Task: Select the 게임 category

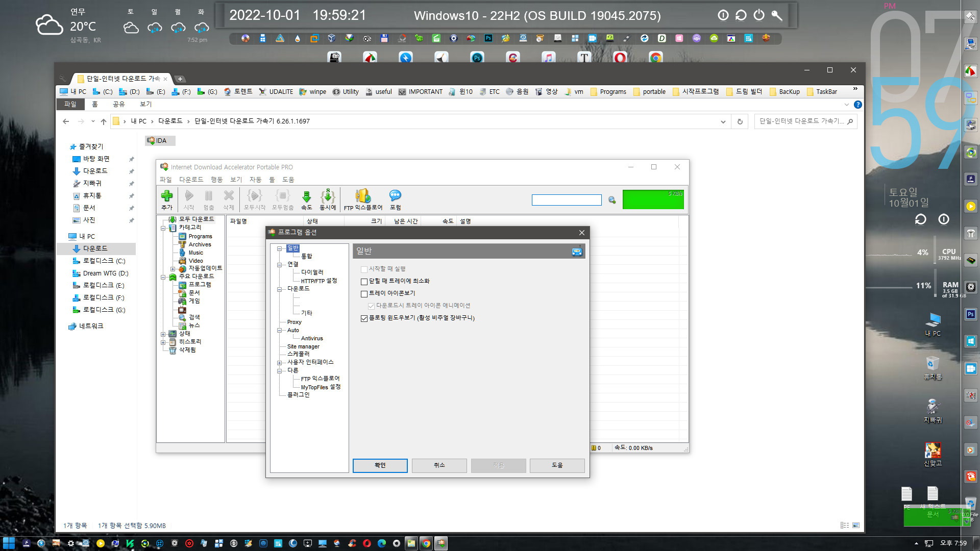Action: (194, 301)
